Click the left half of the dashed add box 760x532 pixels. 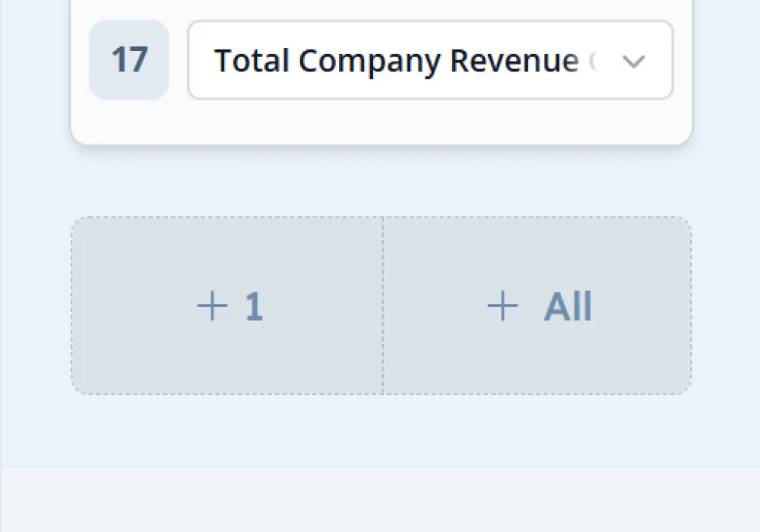[152, 350]
